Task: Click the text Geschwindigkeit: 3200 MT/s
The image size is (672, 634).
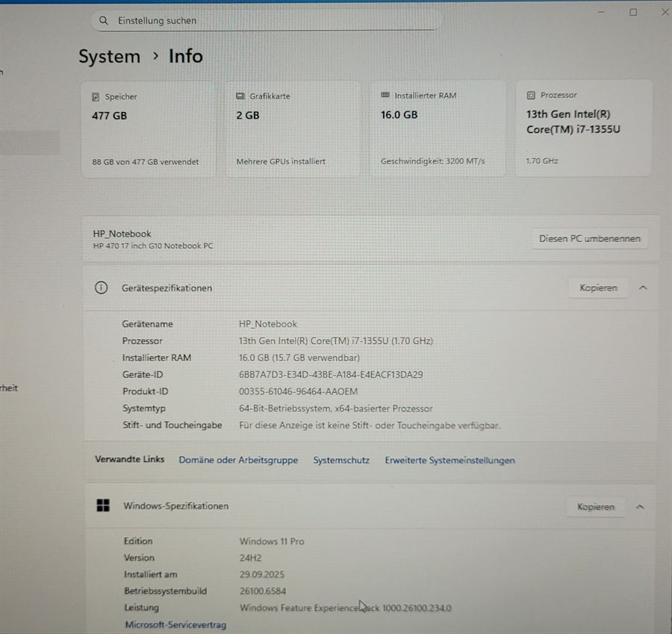Action: point(433,161)
